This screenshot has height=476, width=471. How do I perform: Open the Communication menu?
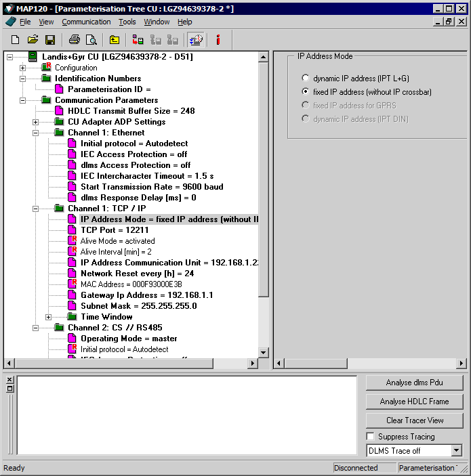click(86, 22)
